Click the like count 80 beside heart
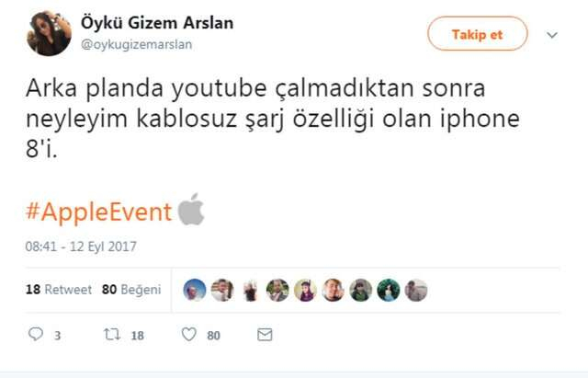588x378 pixels. pyautogui.click(x=213, y=335)
